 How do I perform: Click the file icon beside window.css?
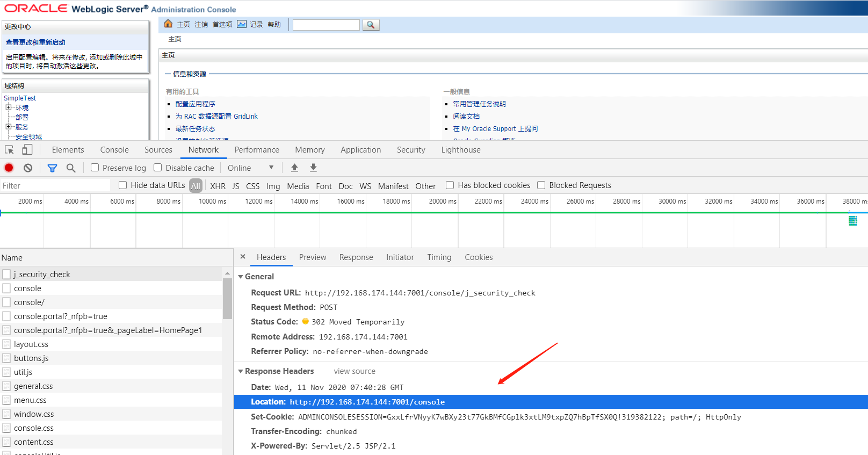[x=6, y=414]
